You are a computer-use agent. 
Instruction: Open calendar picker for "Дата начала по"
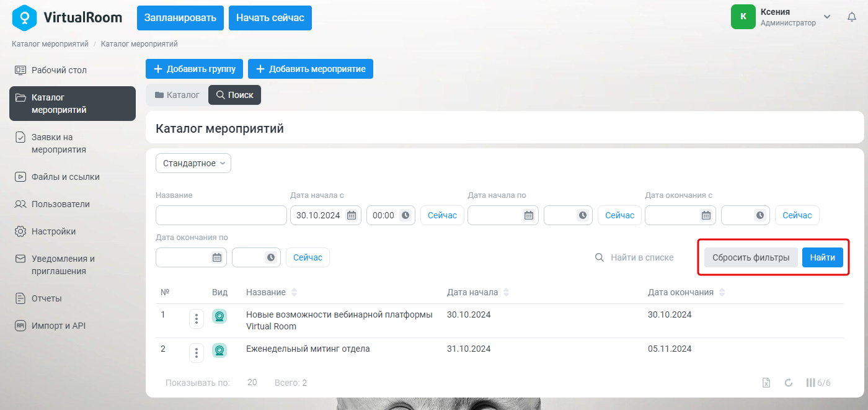point(529,215)
